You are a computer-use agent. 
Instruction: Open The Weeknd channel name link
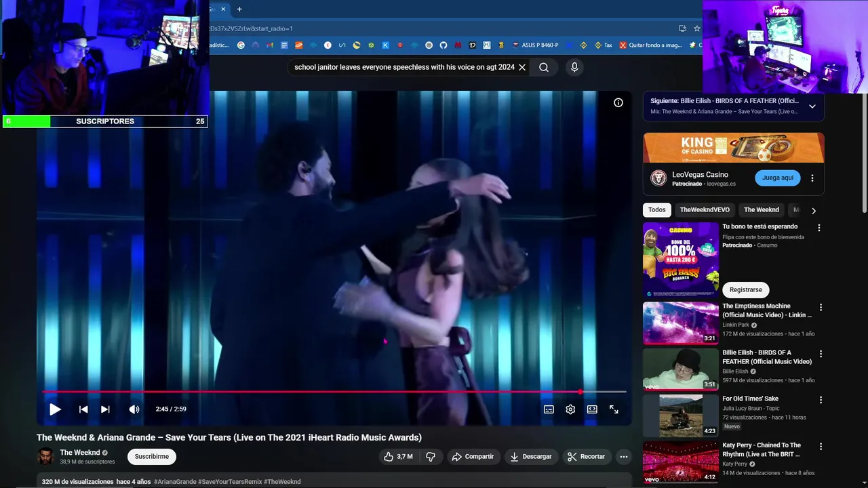pyautogui.click(x=80, y=453)
